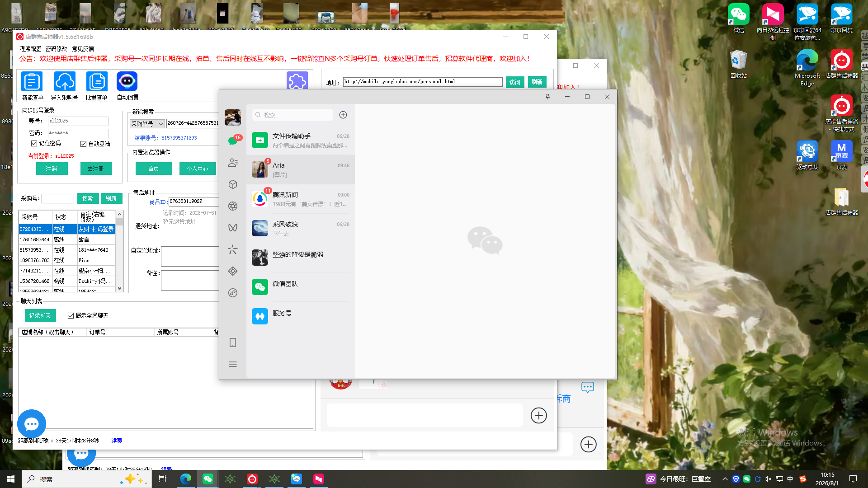Click WeChat profile avatar at sidebar top
The height and width of the screenshot is (488, 868).
(233, 117)
